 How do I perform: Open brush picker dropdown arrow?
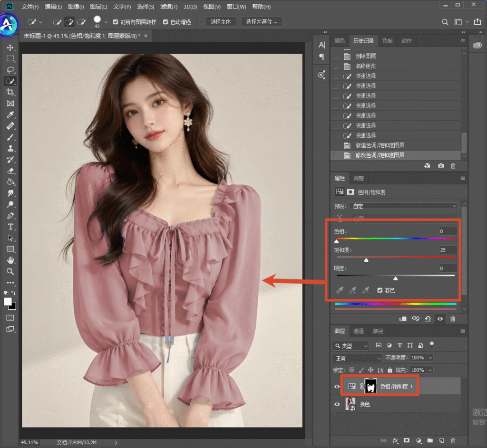coord(106,22)
